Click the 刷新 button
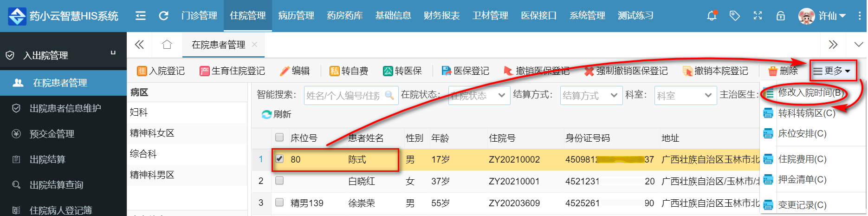 click(x=277, y=114)
